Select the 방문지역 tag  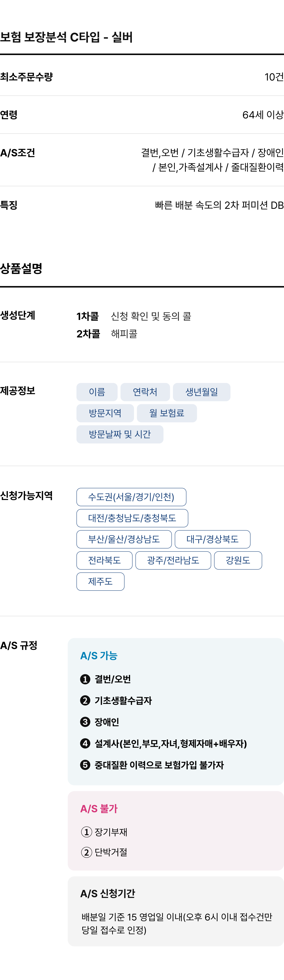(x=105, y=413)
